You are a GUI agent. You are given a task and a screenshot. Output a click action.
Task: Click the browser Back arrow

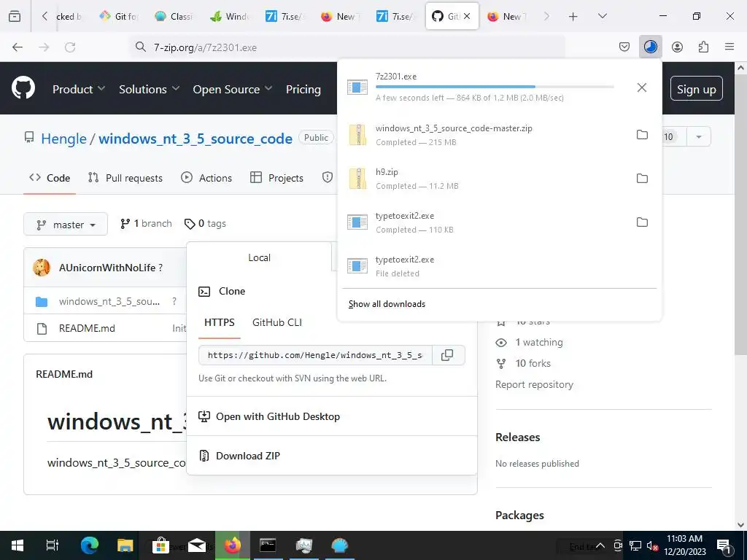(18, 47)
